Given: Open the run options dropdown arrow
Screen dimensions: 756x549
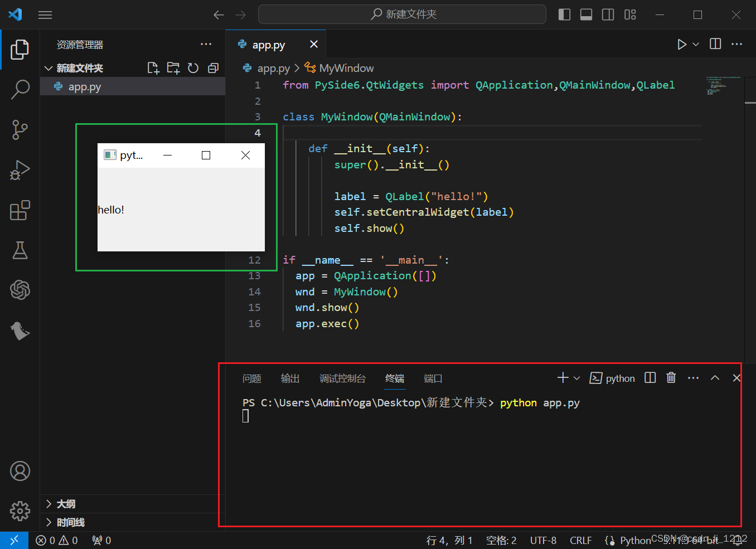Looking at the screenshot, I should pos(696,44).
